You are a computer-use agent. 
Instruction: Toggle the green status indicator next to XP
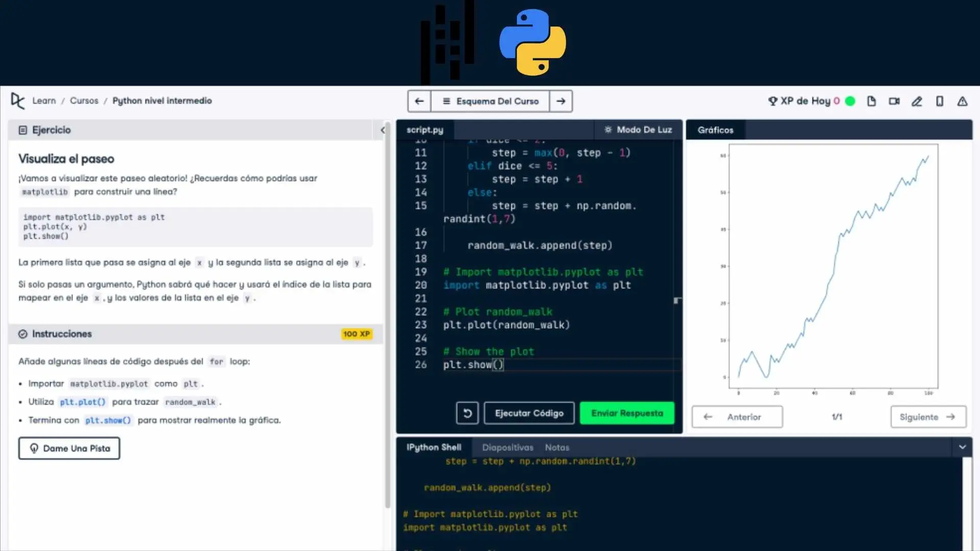850,101
